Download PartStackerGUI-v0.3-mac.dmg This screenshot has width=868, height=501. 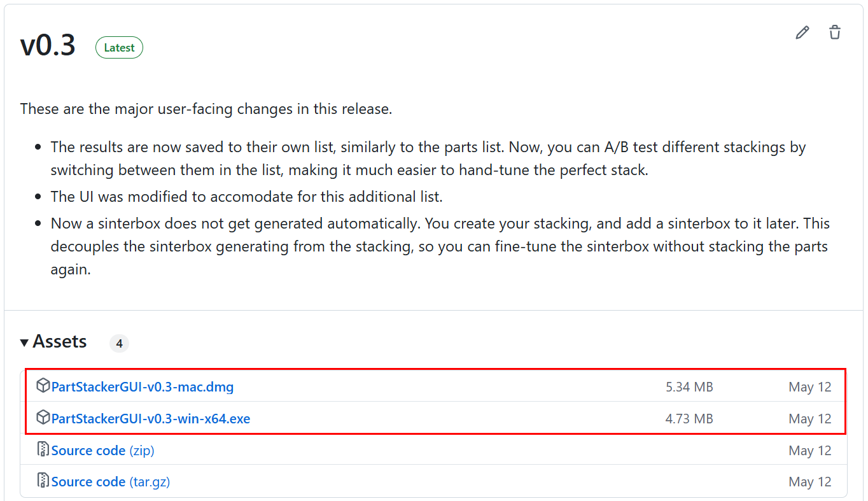[x=143, y=387]
